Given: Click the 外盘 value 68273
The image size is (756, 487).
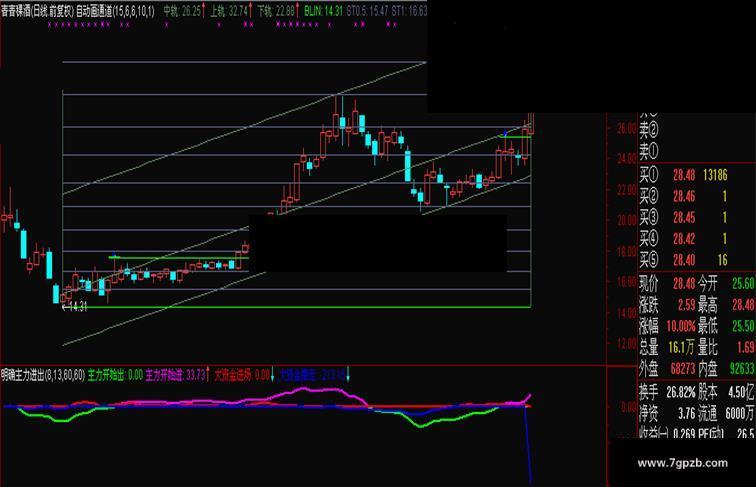Looking at the screenshot, I should (x=683, y=369).
